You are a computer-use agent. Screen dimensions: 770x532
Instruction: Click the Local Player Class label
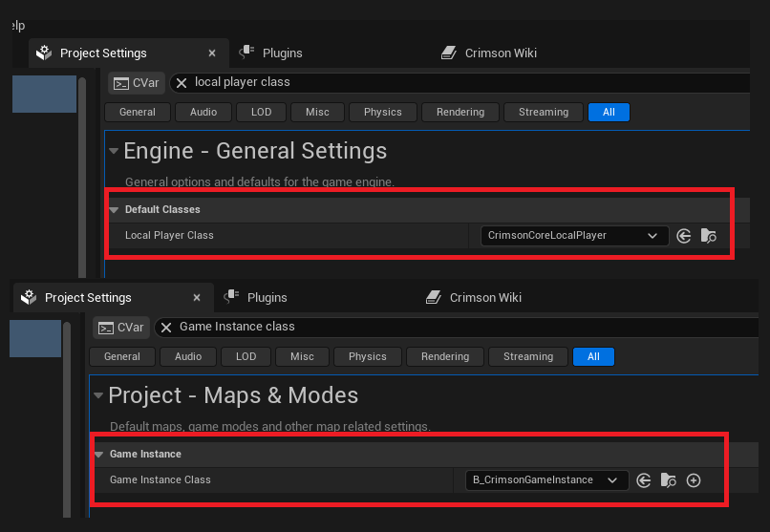click(169, 235)
